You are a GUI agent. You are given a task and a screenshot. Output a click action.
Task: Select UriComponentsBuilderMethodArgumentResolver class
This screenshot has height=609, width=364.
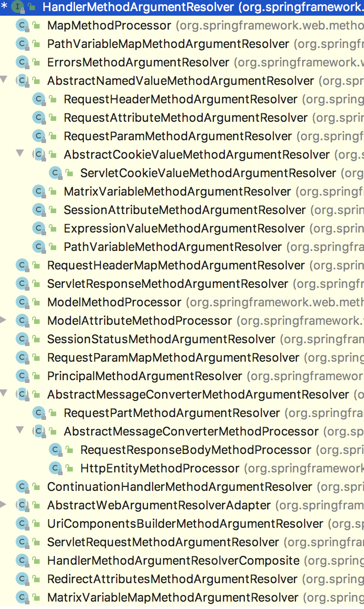pos(185,524)
